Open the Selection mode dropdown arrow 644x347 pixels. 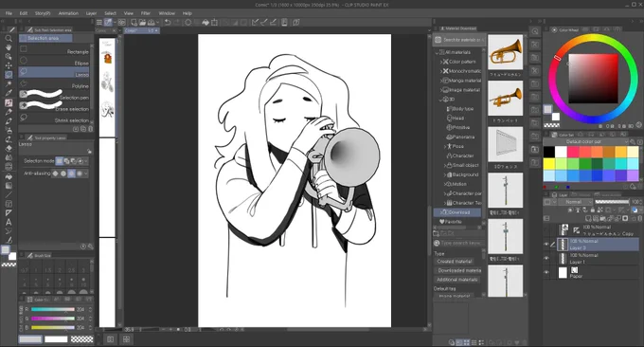pos(86,161)
